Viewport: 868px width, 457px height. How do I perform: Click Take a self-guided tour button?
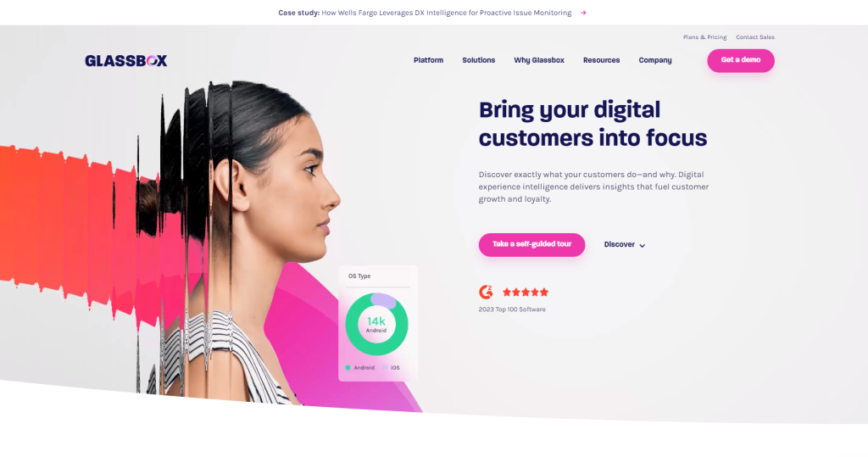(532, 244)
